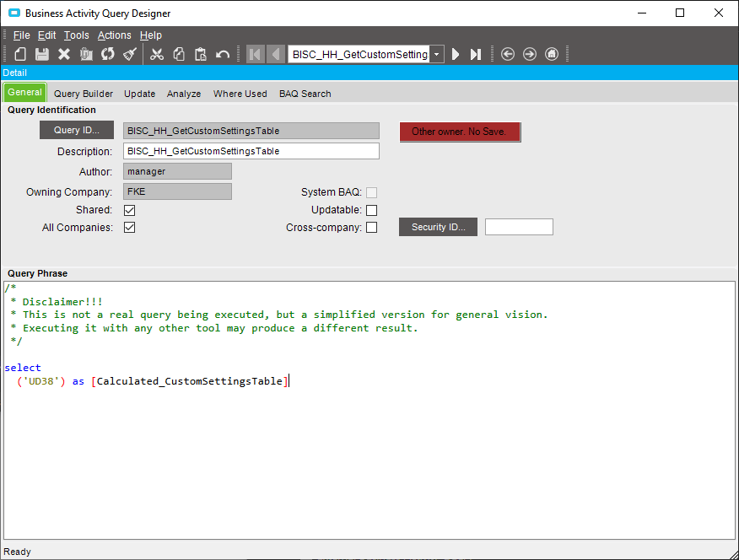Click the Query ID... button
This screenshot has height=560, width=739.
pos(77,130)
